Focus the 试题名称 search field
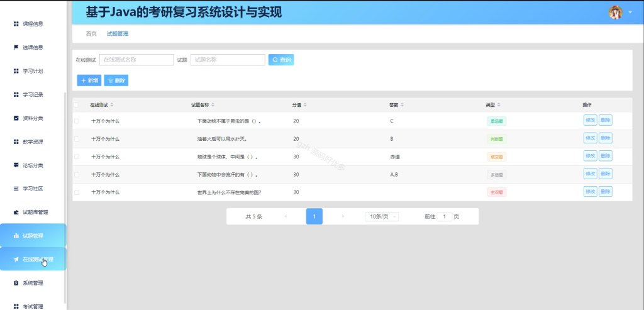644x310 pixels. point(228,60)
